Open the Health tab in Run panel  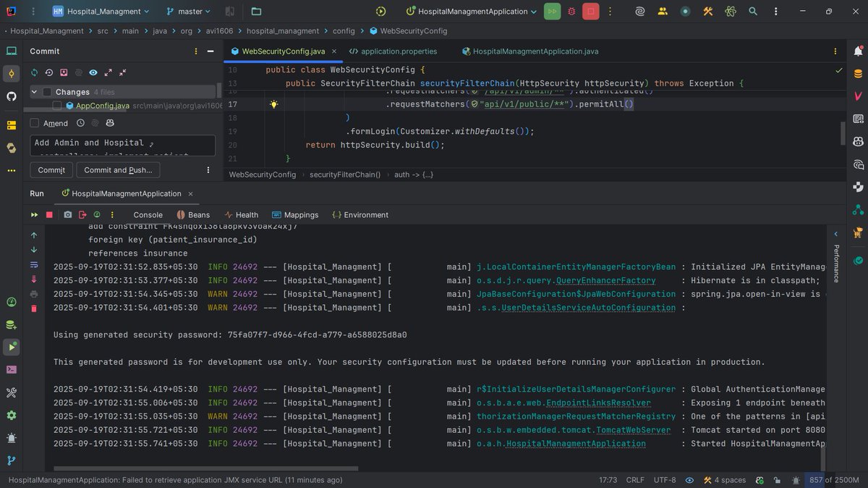pos(242,215)
